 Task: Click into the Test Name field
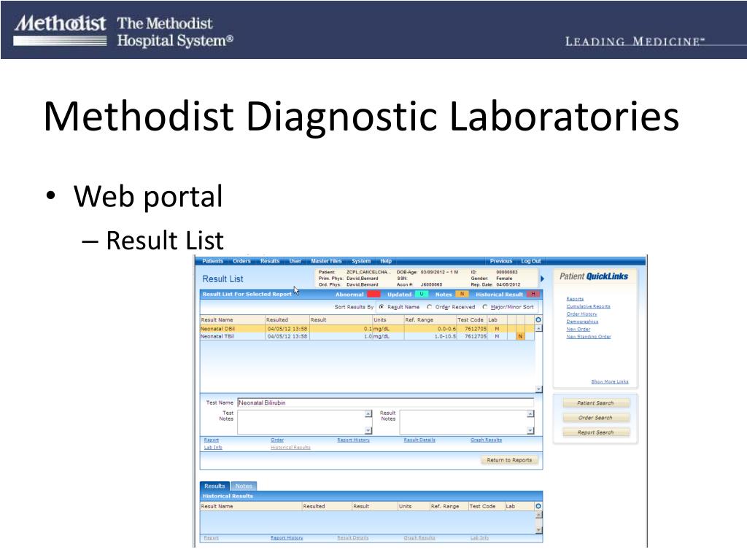(x=385, y=402)
